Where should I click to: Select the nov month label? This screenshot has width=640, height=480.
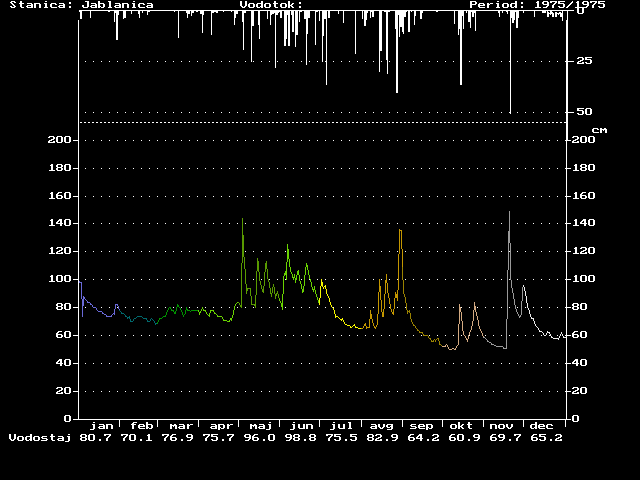click(501, 426)
